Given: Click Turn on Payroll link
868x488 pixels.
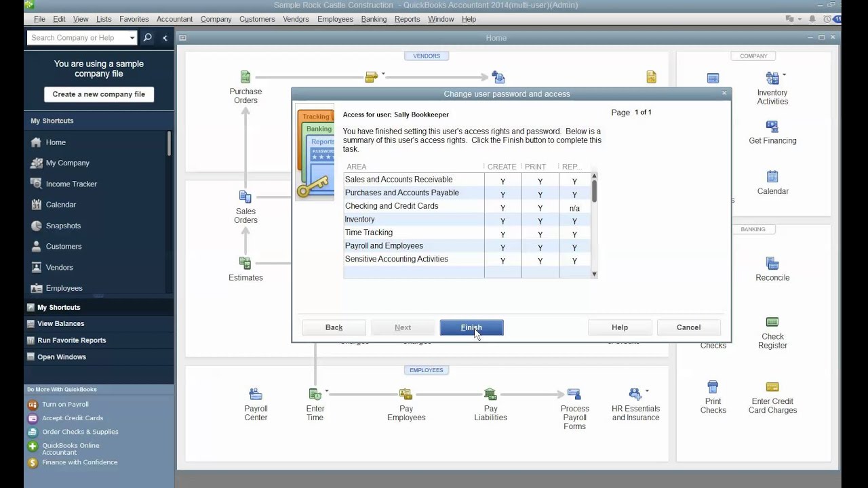Looking at the screenshot, I should click(65, 405).
